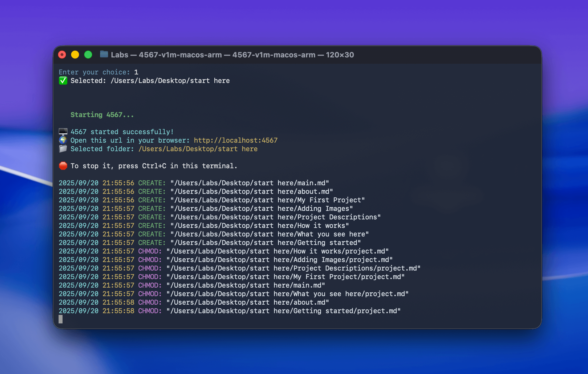This screenshot has width=588, height=374.
Task: Click the computer emoji before started successfully
Action: 63,132
